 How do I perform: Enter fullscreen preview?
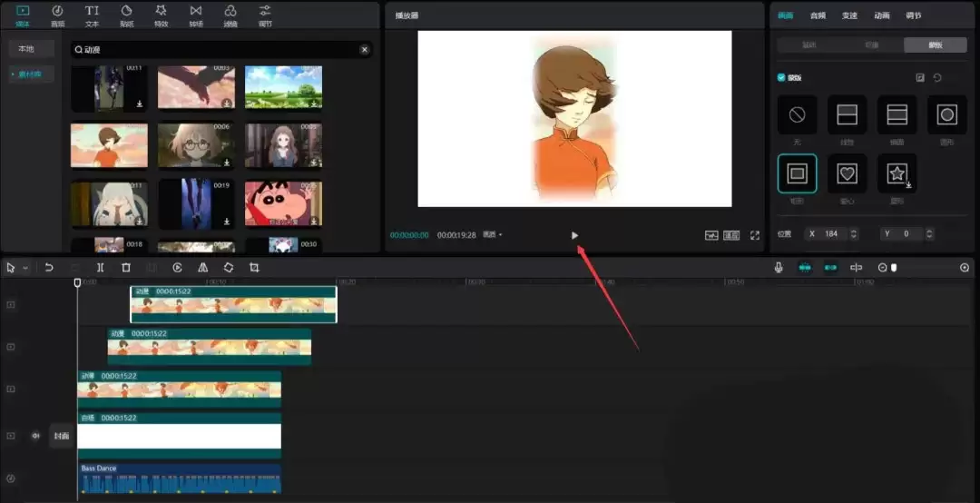[x=755, y=235]
